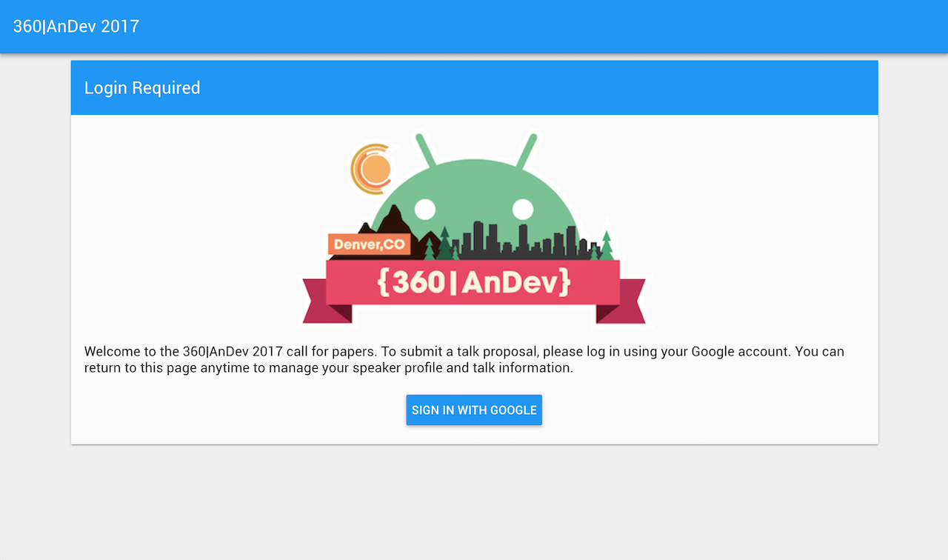This screenshot has height=560, width=948.
Task: Click the 360|AnDev Android logo image
Action: 474,230
